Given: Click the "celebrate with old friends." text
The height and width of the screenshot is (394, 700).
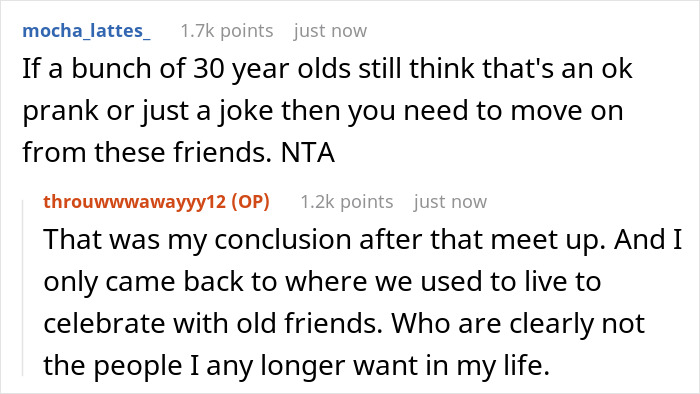Looking at the screenshot, I should pos(213,324).
